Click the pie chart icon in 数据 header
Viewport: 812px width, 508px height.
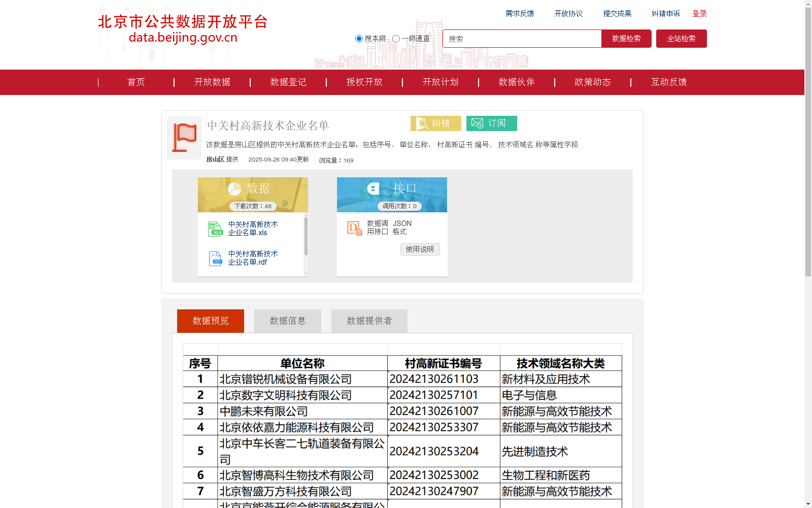(x=234, y=189)
